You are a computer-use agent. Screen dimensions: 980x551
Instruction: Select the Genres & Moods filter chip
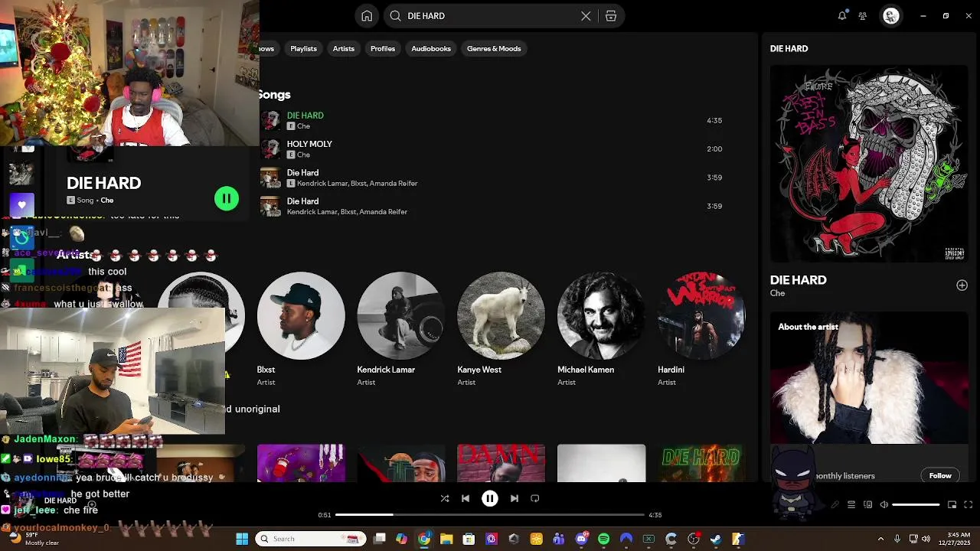point(494,49)
